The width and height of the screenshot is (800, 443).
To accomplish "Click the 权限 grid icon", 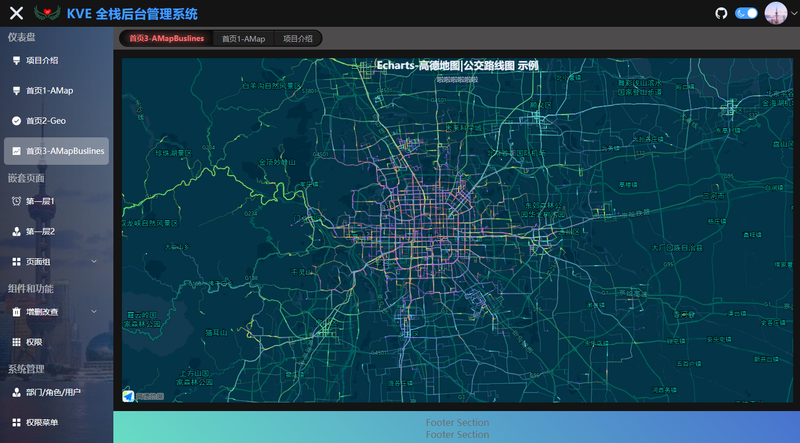I will [16, 342].
